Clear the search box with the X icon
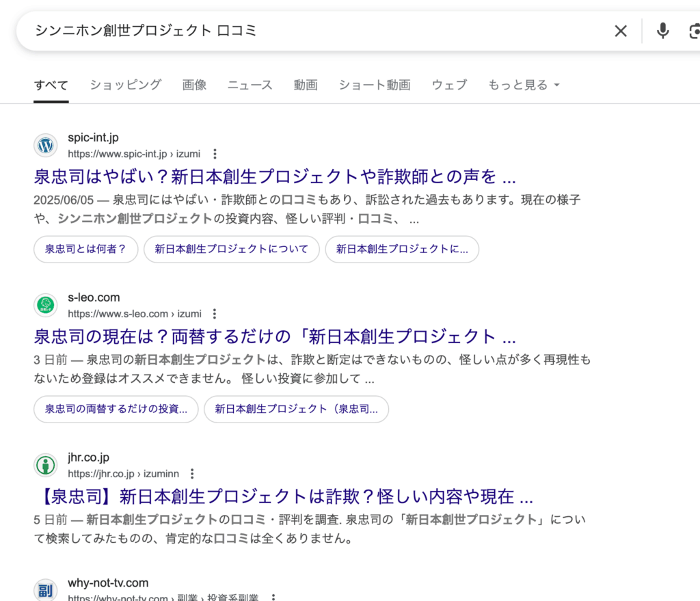 [x=621, y=31]
